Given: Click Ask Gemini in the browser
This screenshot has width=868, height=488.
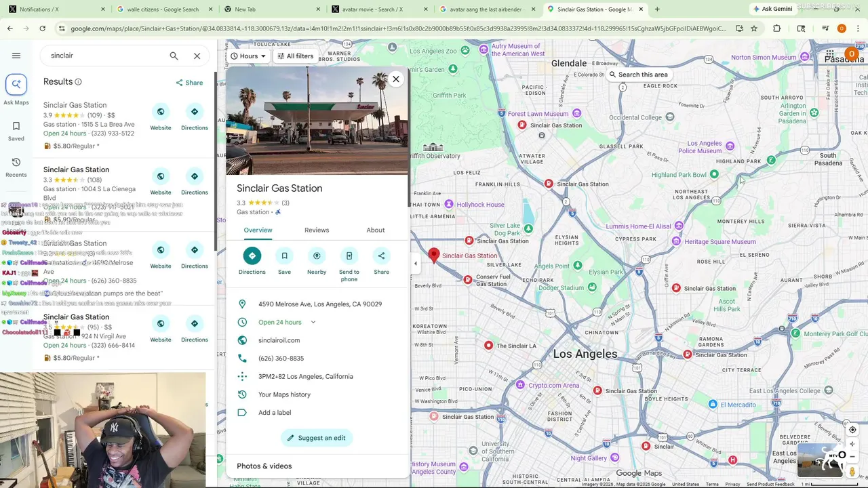Looking at the screenshot, I should point(772,9).
